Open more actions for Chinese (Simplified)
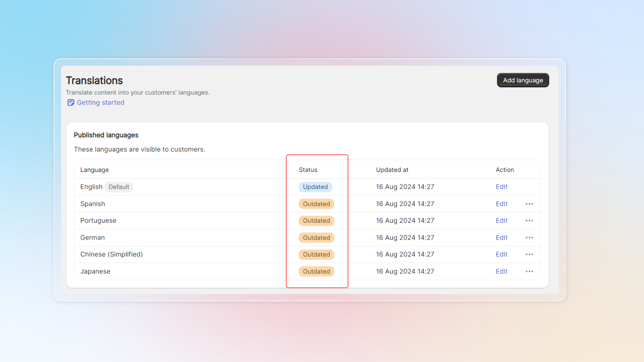The height and width of the screenshot is (362, 644). (529, 254)
